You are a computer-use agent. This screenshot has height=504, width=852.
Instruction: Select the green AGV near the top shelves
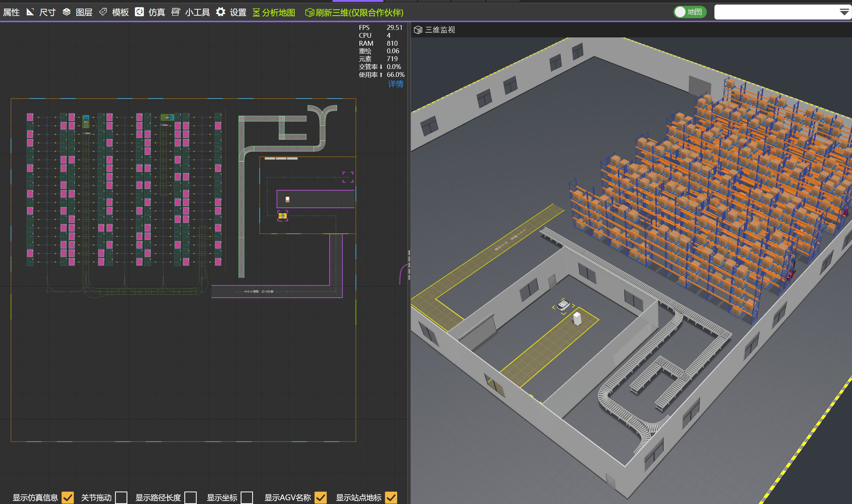point(167,117)
